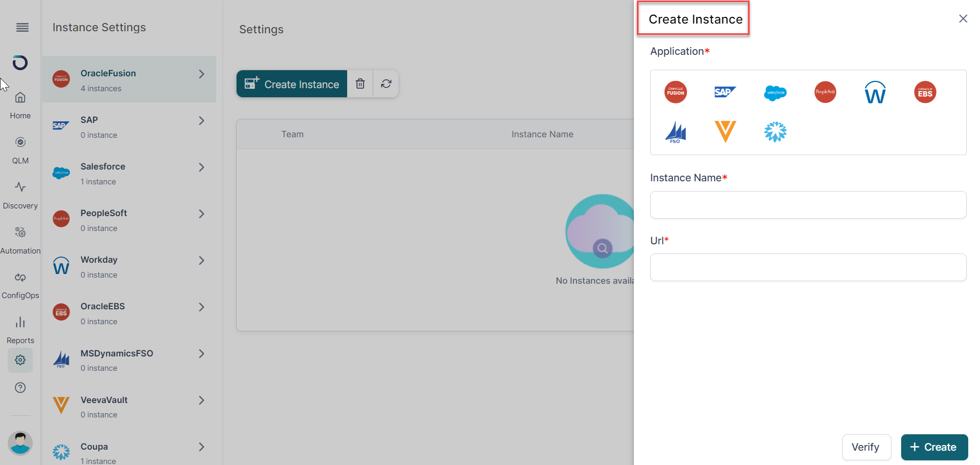Expand OracleEBS chevron arrow
This screenshot has height=465, width=980.
point(201,307)
